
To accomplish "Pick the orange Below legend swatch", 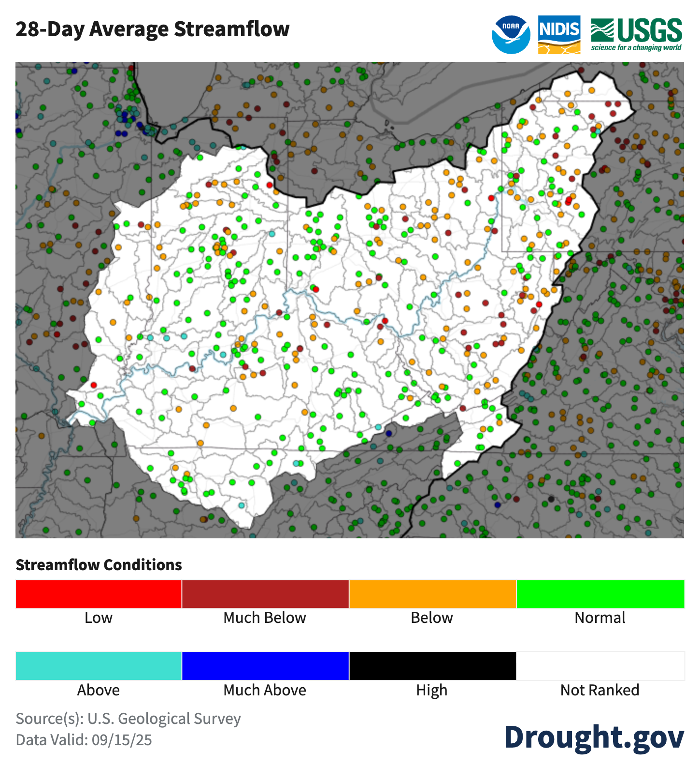I will (432, 594).
